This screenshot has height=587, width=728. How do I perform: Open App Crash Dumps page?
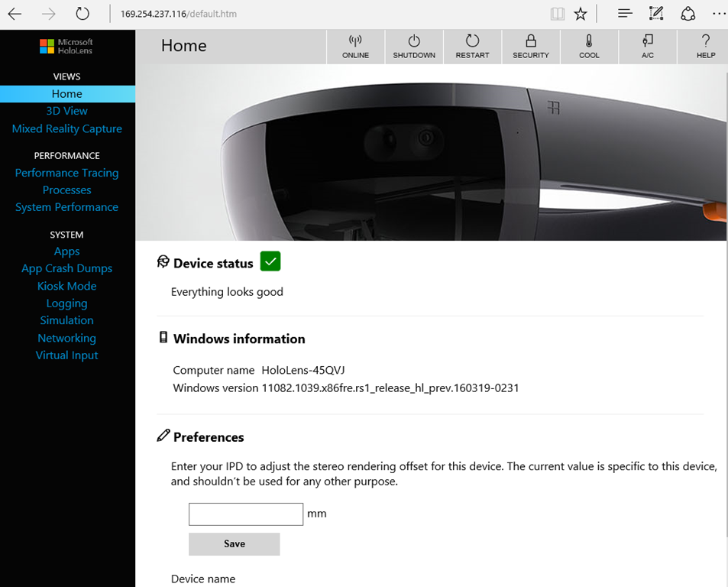tap(67, 268)
